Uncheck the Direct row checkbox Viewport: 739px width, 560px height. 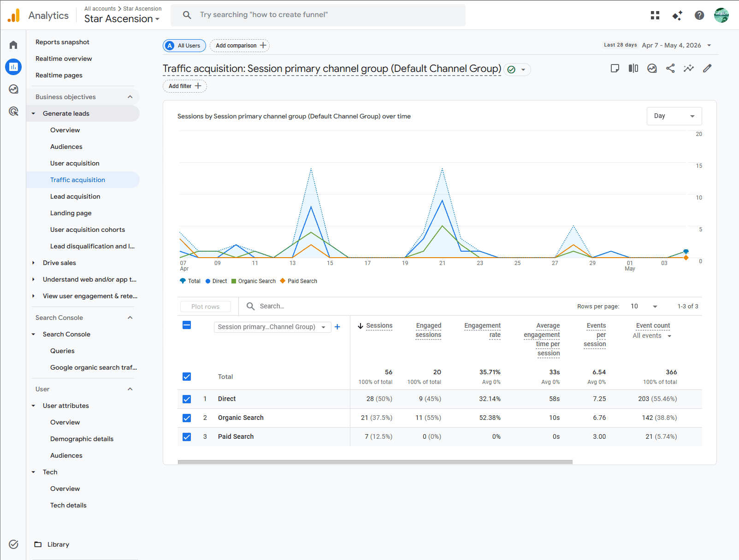click(x=187, y=399)
